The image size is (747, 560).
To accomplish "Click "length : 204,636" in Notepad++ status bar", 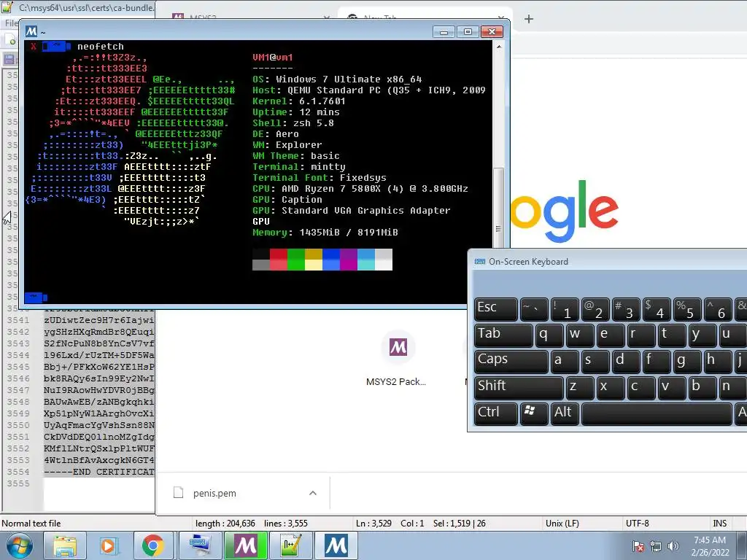I will (x=225, y=524).
